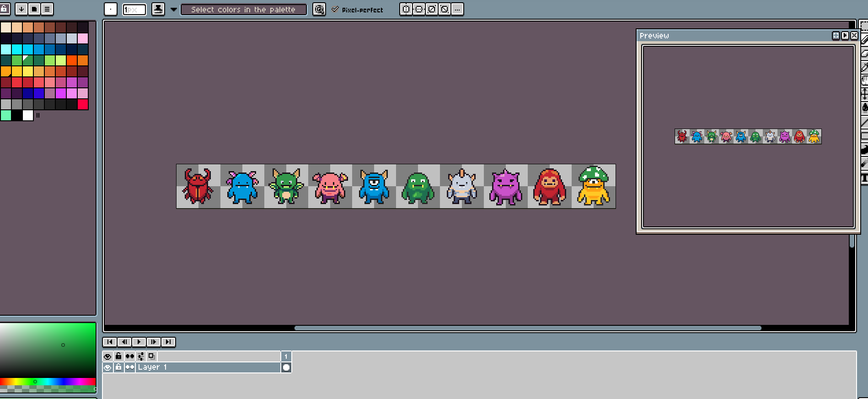Enable horizontal symmetry
868x399 pixels.
(x=406, y=9)
